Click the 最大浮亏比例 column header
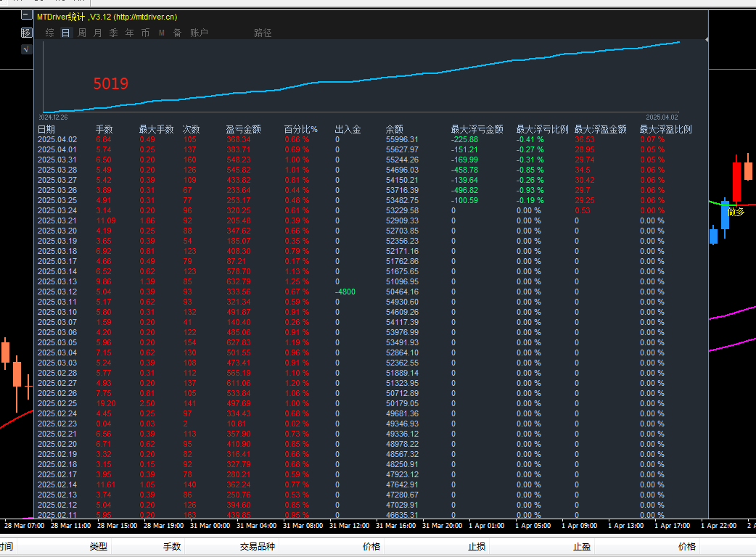The width and height of the screenshot is (756, 557). point(543,129)
